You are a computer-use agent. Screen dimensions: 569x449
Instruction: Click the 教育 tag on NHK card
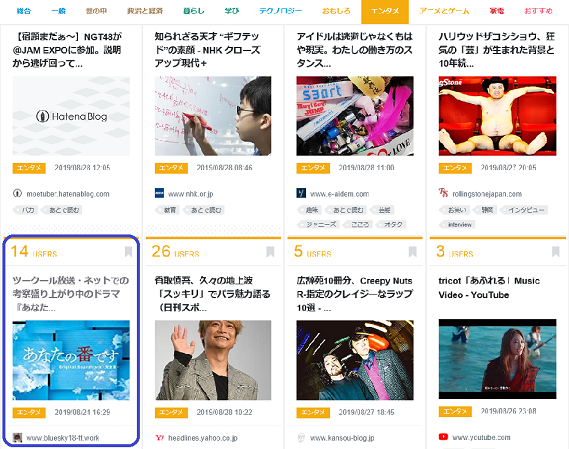tap(168, 210)
